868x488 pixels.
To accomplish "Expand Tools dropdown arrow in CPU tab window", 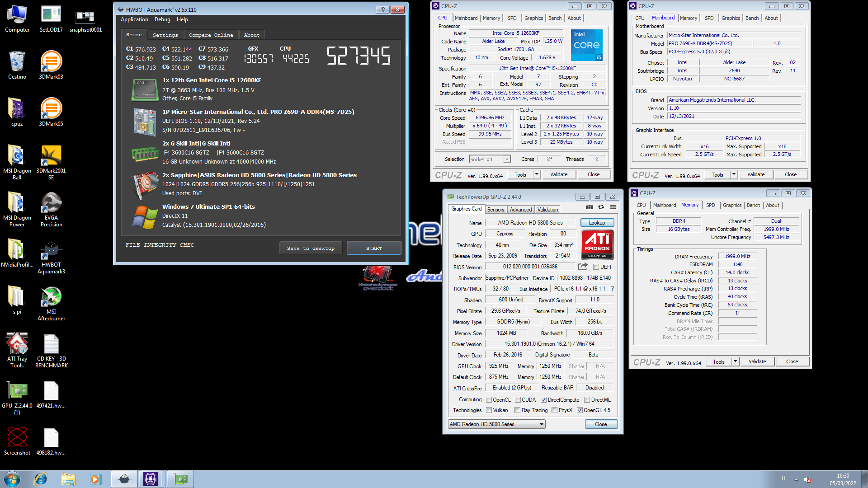I will (537, 174).
